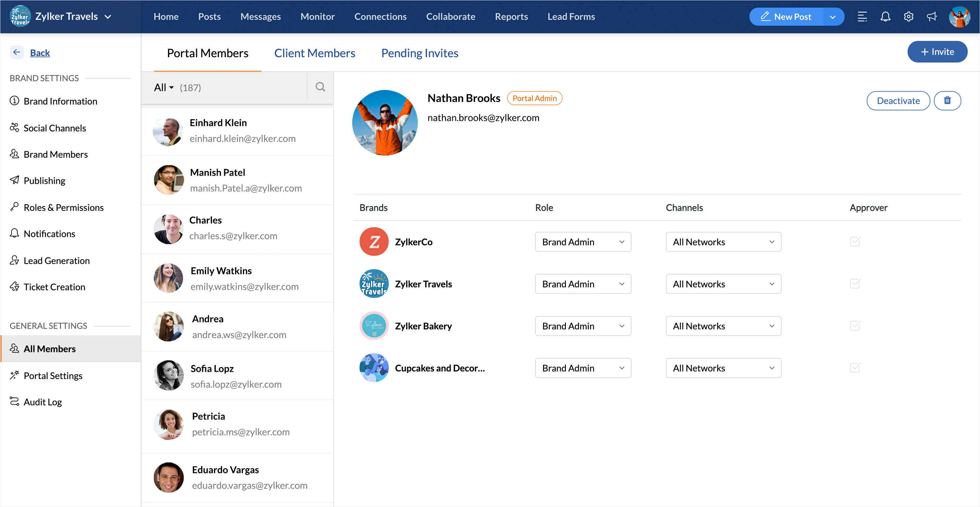Deactivate Nathan Brooks's account

(898, 100)
